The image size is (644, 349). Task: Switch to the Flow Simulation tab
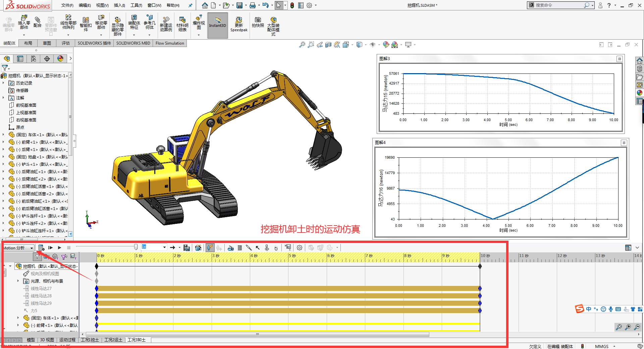point(170,43)
